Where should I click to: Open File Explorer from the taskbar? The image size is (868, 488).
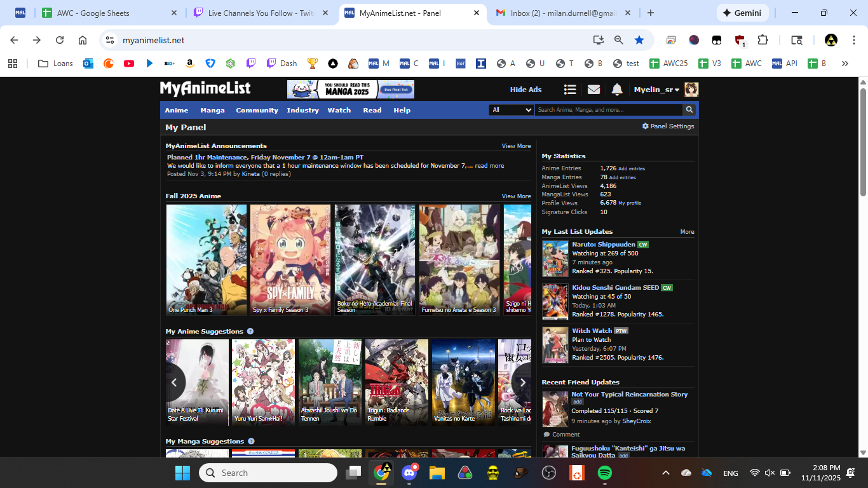pyautogui.click(x=437, y=473)
